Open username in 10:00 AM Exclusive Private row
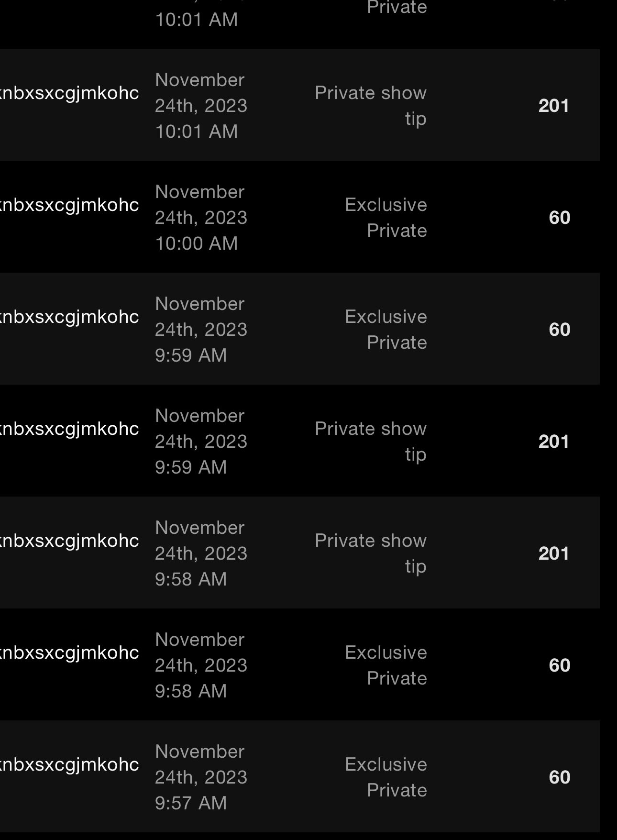 click(x=69, y=205)
